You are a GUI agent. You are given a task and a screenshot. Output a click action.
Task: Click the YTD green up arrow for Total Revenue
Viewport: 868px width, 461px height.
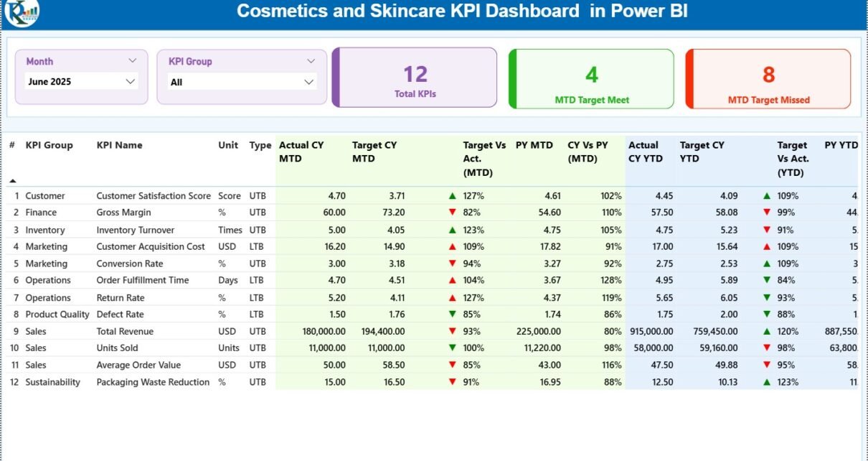pyautogui.click(x=767, y=332)
